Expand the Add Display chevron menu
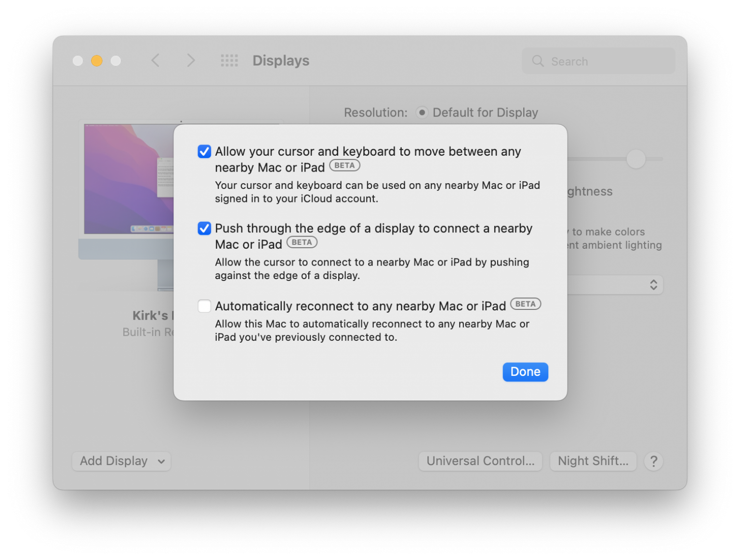Screen dimensions: 740x560 pyautogui.click(x=161, y=461)
